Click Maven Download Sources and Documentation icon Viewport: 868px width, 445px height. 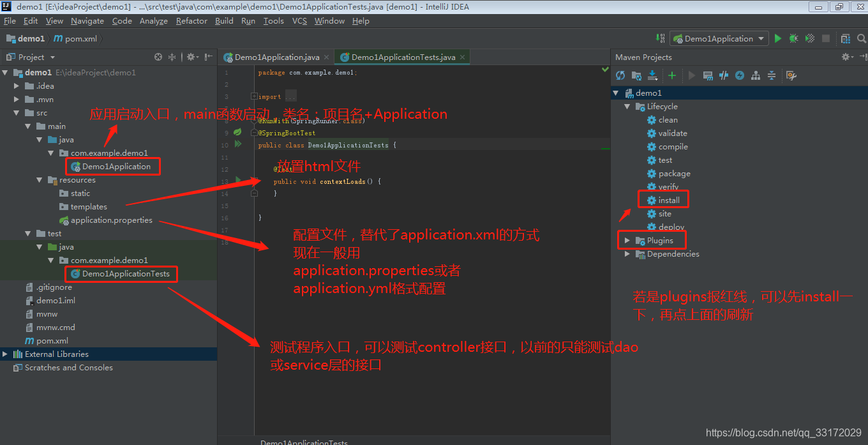[x=652, y=75]
